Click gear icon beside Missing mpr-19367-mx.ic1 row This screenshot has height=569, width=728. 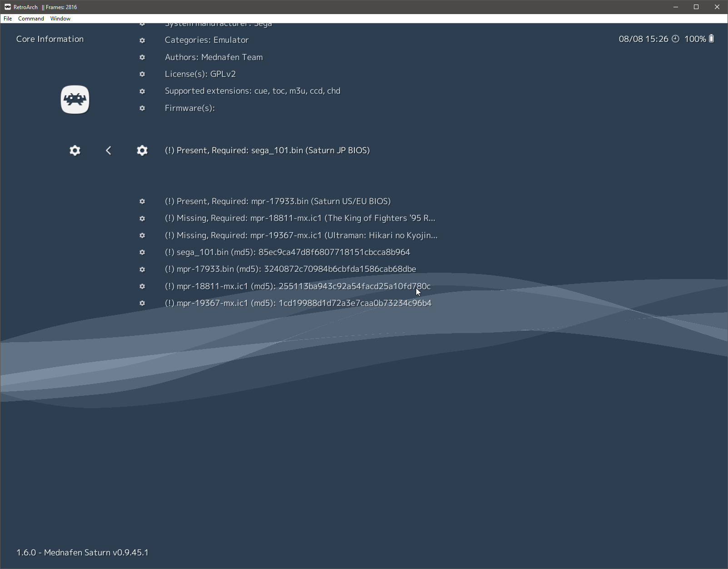(142, 235)
